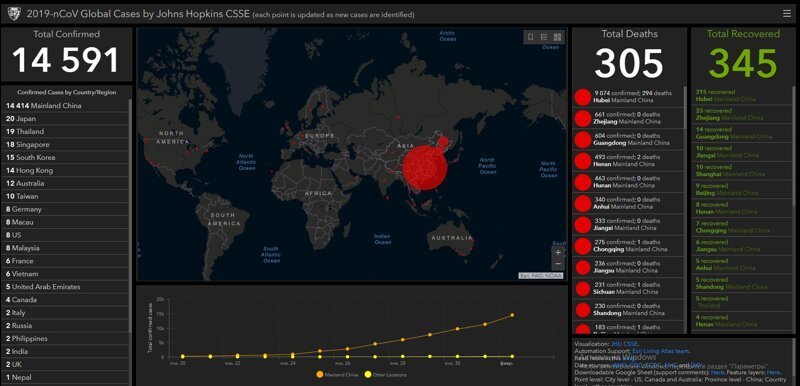Click the Esri, FAO, NOAA map attribution
Screen dimensions: 800x386
pyautogui.click(x=541, y=275)
